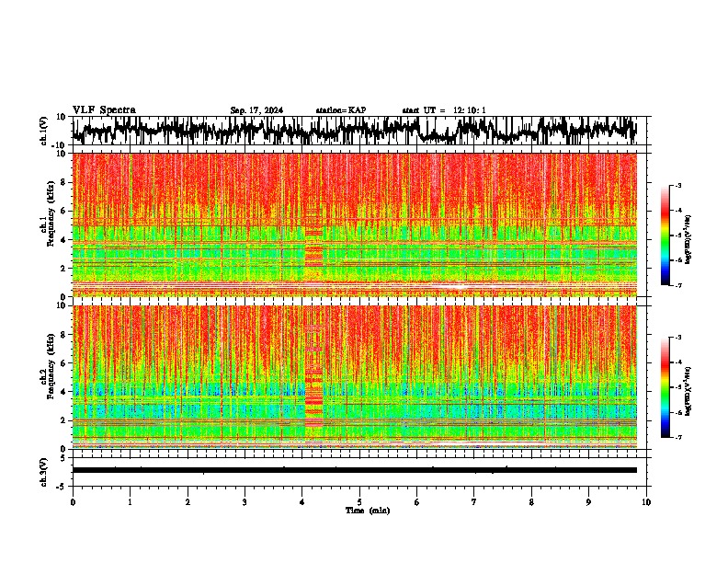
Task: Click the red striped burst in ch.2 spectrogram
Action: (313, 375)
